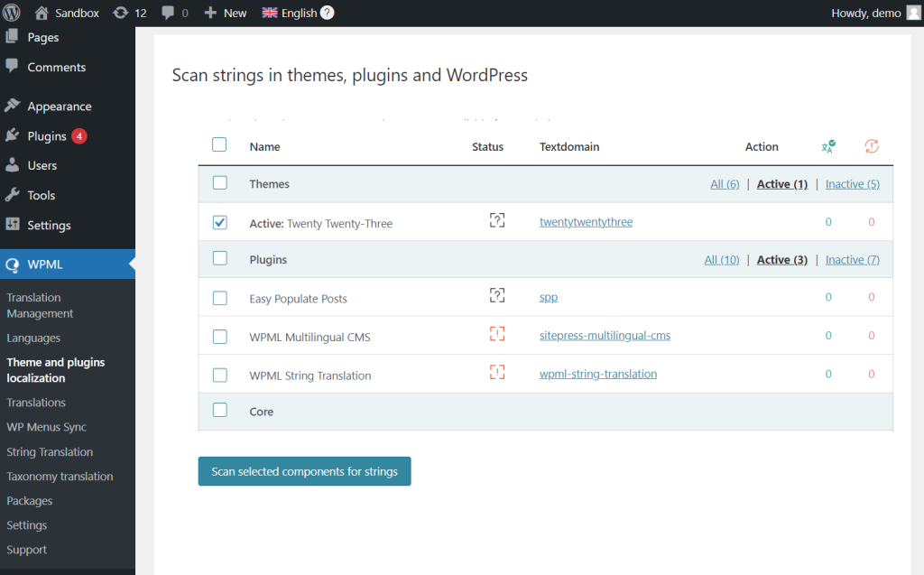Select the WPML String Translation checkbox

(x=220, y=375)
